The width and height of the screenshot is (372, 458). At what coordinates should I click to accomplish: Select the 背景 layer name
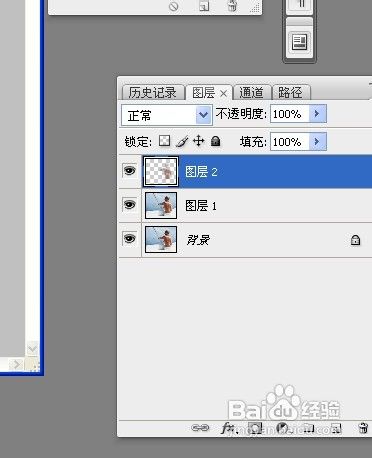coord(198,240)
